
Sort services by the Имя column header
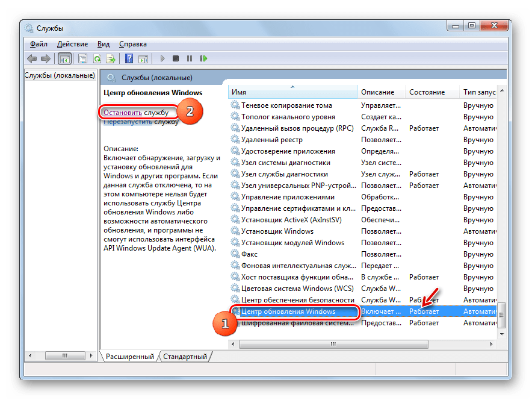[x=293, y=92]
